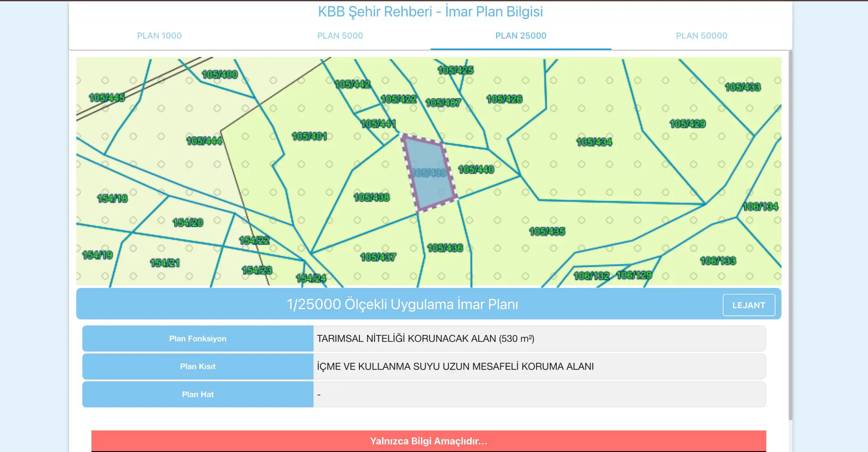Click parcel label 154/20 on the map

click(188, 223)
